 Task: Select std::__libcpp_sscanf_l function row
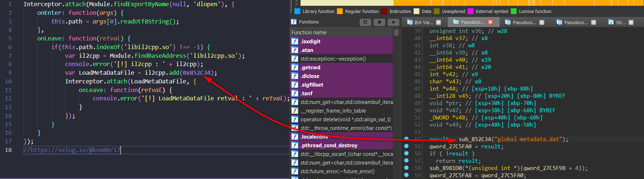342,154
